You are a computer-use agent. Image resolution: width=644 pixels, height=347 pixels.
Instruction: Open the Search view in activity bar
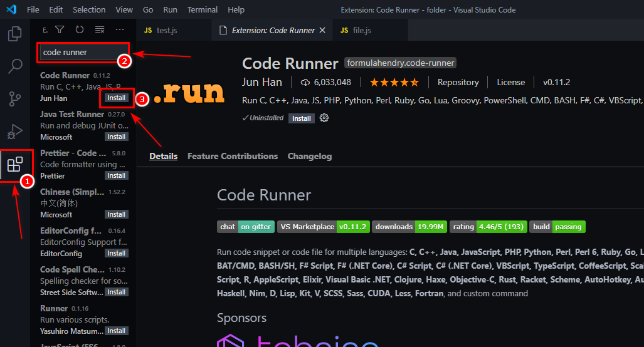(15, 66)
